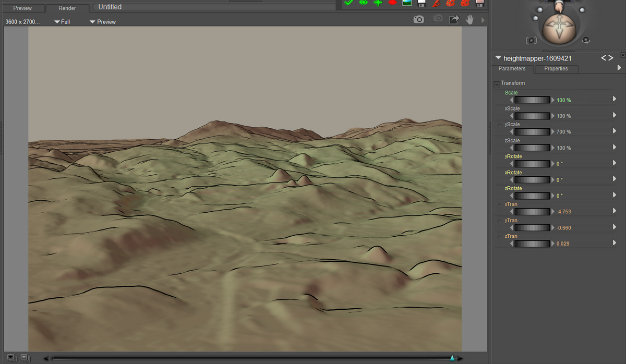Click the render comparison slider handle
626x364 pixels.
452,358
